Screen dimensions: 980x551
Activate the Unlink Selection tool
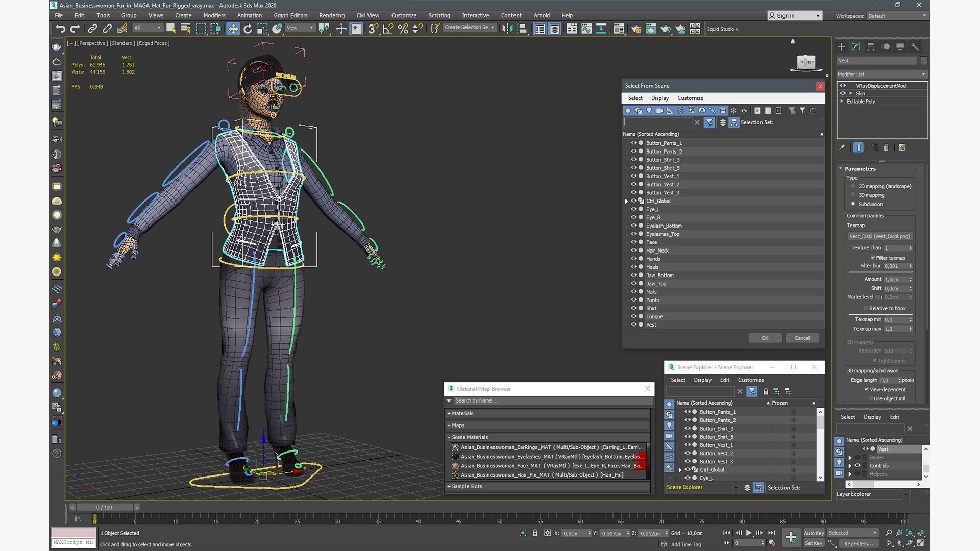coord(107,29)
